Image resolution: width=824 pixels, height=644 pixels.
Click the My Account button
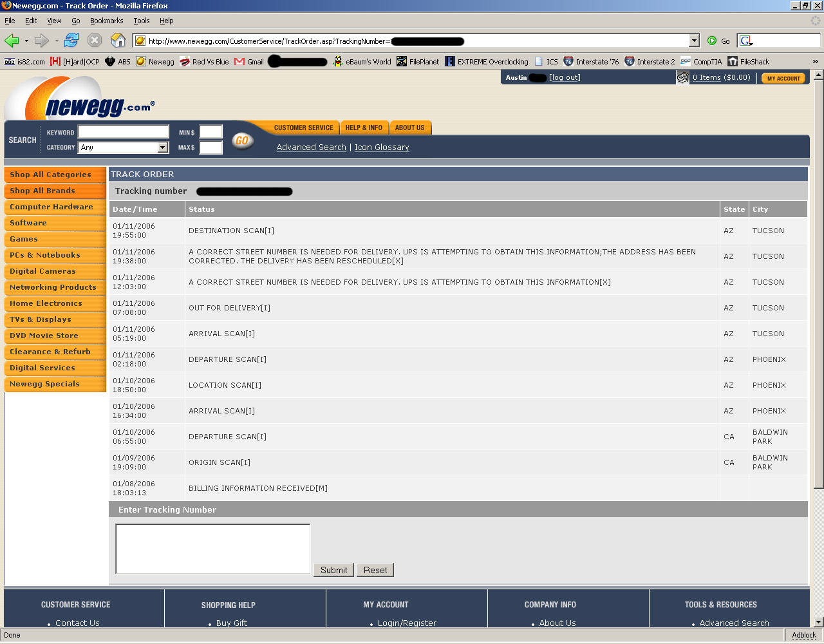pos(783,79)
